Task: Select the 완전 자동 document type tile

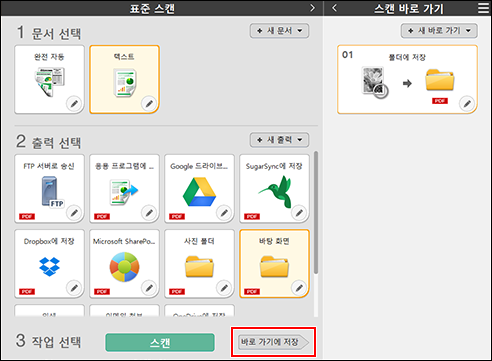Action: (x=49, y=79)
